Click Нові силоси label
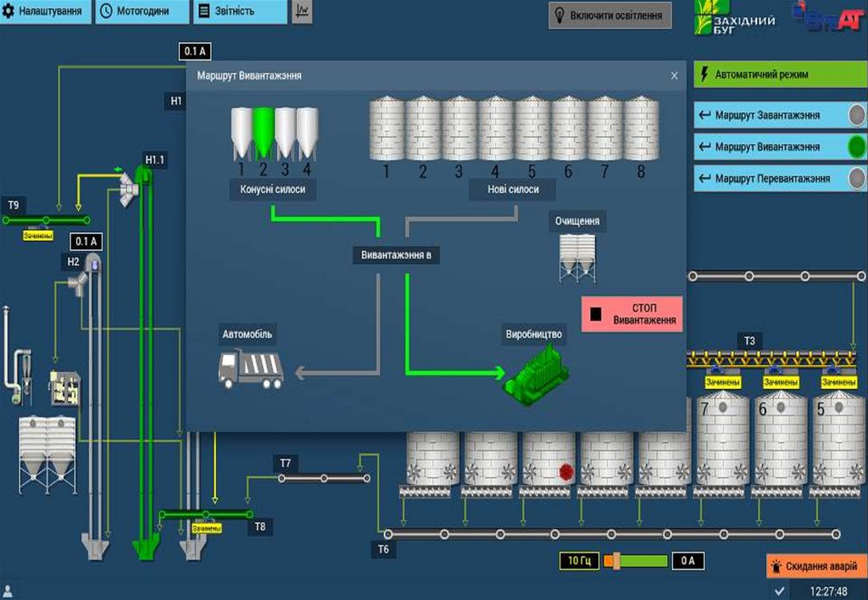868x600 pixels. point(513,189)
